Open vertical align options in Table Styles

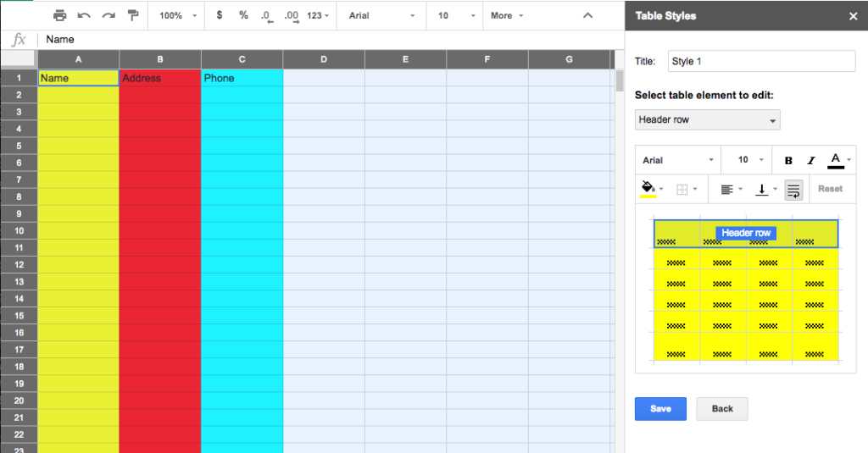point(765,190)
